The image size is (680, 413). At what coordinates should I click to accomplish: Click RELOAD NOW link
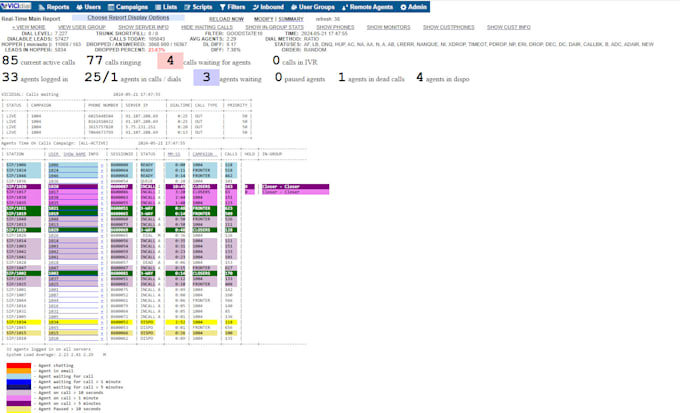click(x=226, y=19)
